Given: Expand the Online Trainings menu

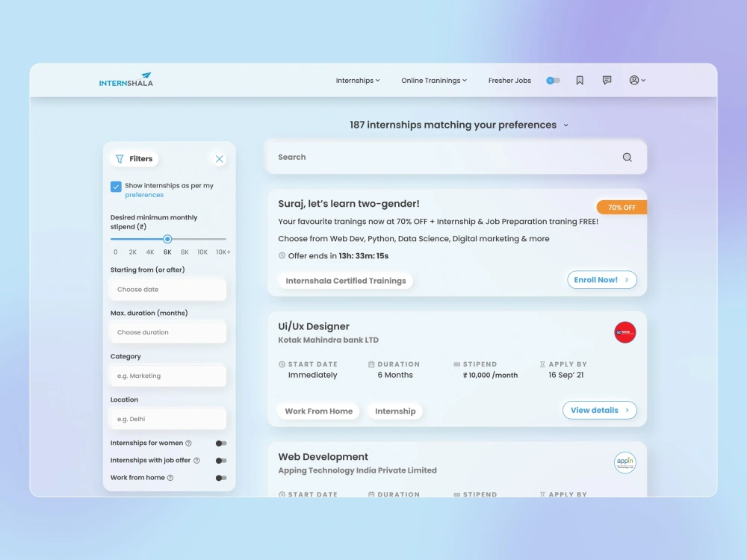Looking at the screenshot, I should [434, 81].
